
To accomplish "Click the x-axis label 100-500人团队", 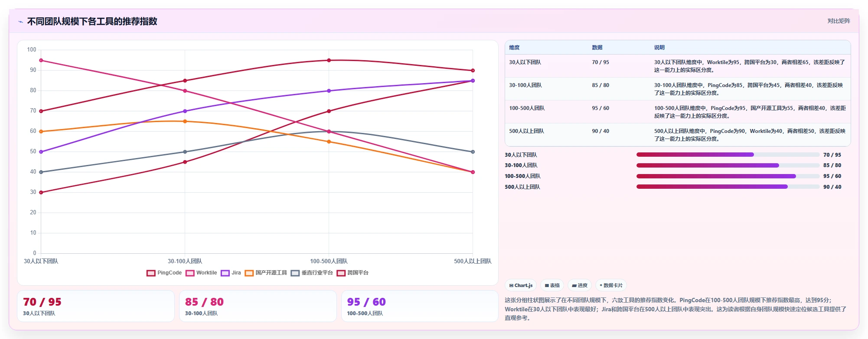I will point(329,261).
